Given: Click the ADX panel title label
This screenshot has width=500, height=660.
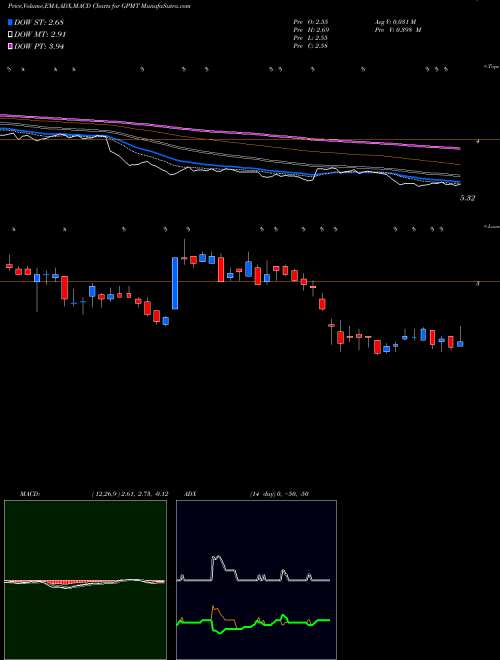Looking at the screenshot, I should [191, 494].
